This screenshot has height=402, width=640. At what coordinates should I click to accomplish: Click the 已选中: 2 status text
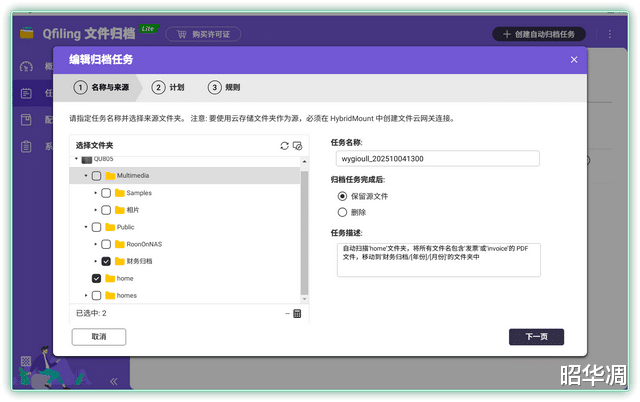click(x=91, y=313)
